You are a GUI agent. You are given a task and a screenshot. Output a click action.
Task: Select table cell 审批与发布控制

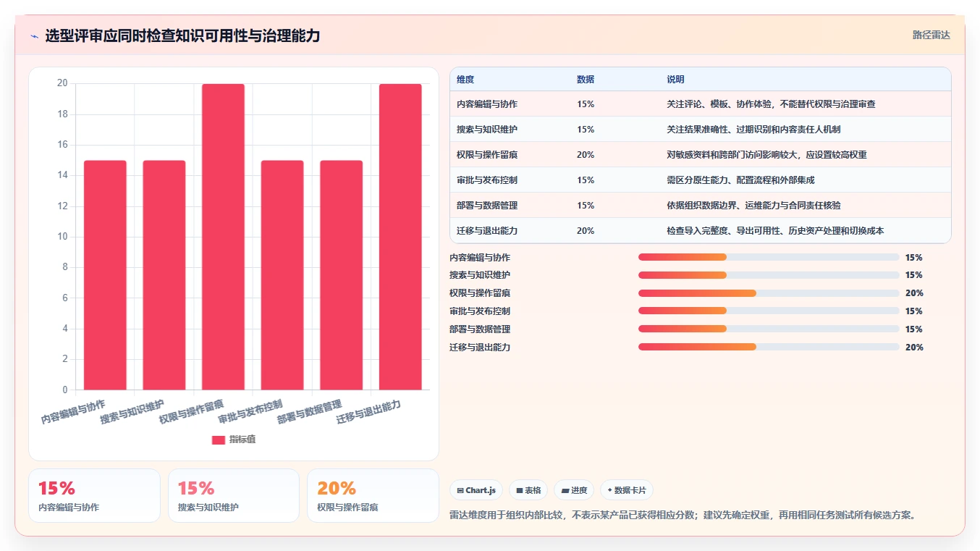(487, 180)
